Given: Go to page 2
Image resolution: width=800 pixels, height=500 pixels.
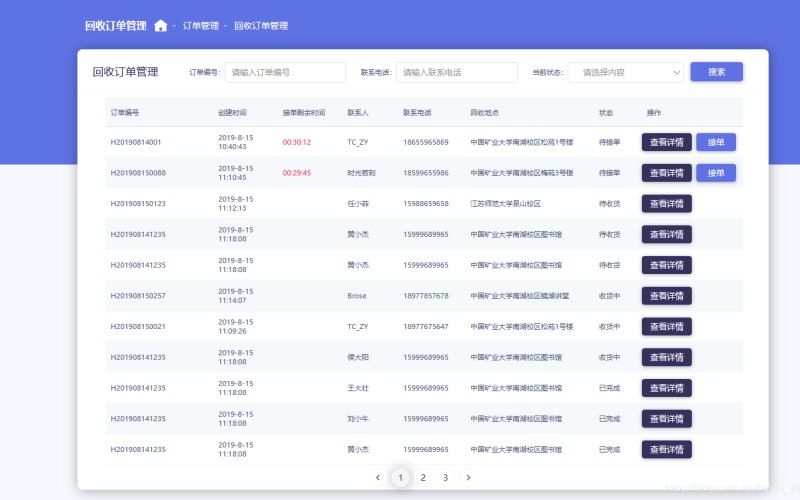Looking at the screenshot, I should point(423,478).
